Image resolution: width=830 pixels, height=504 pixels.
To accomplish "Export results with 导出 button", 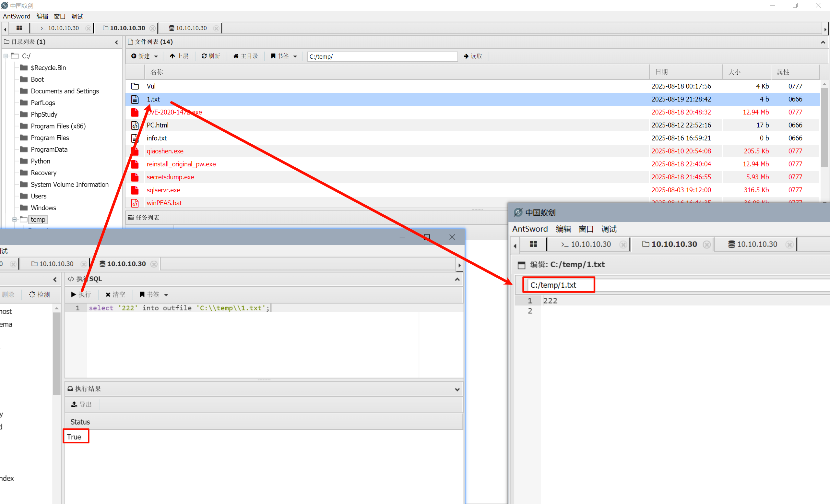I will click(81, 404).
